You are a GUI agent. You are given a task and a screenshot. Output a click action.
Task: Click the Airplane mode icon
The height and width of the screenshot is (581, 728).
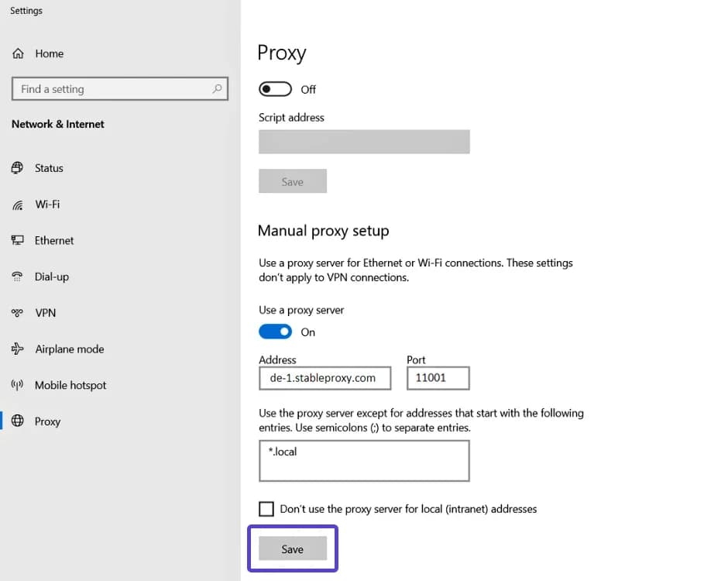(17, 349)
